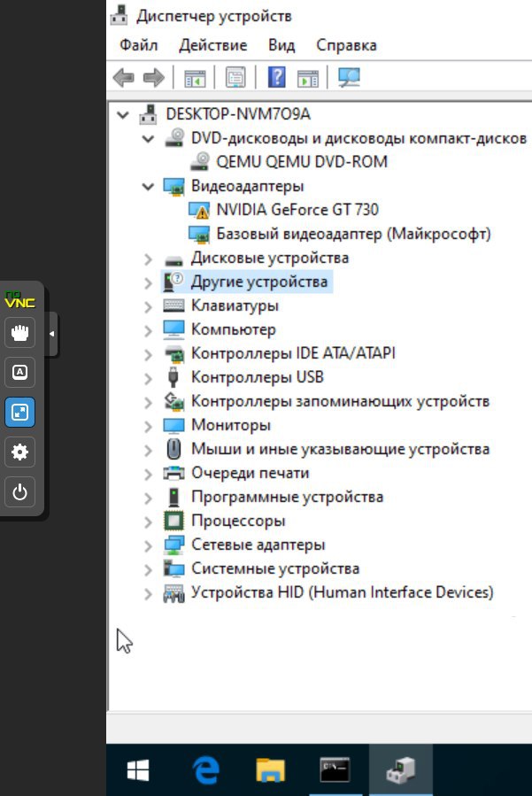Select the Мониторы label

231,425
